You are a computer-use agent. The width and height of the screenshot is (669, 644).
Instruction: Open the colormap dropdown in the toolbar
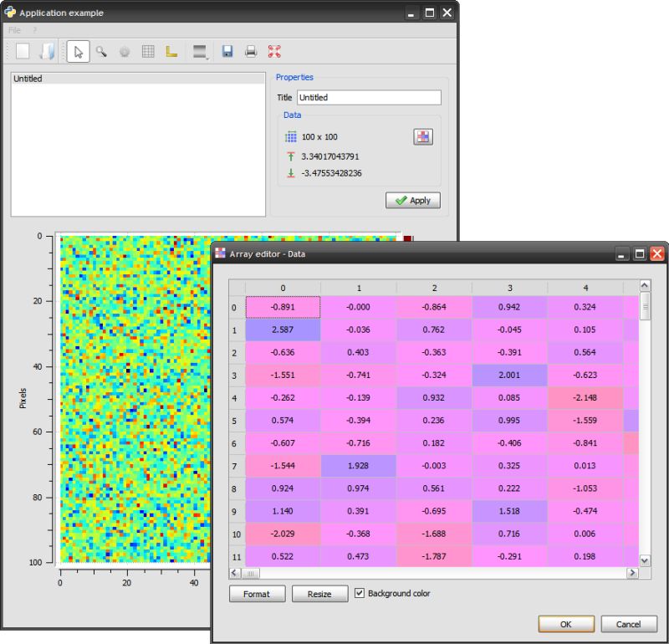199,51
